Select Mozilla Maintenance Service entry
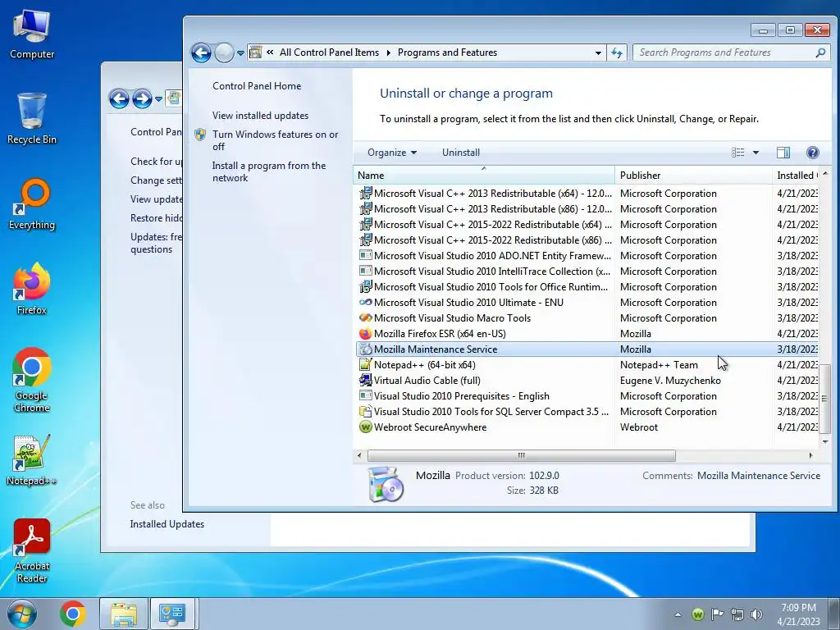 tap(587, 349)
